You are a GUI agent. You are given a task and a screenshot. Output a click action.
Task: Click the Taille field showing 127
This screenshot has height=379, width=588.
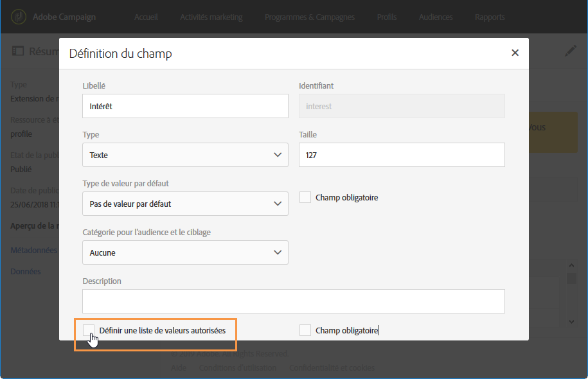[402, 155]
